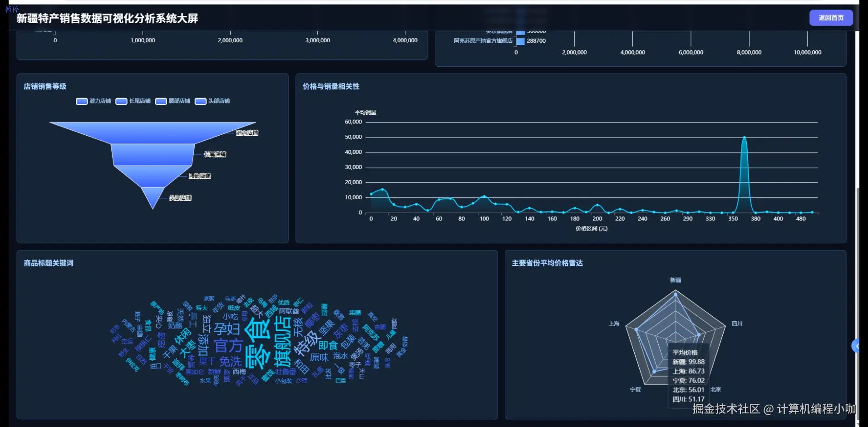This screenshot has height=427, width=868.
Task: Click the 宁夏: 76.02 tooltip row
Action: 688,381
